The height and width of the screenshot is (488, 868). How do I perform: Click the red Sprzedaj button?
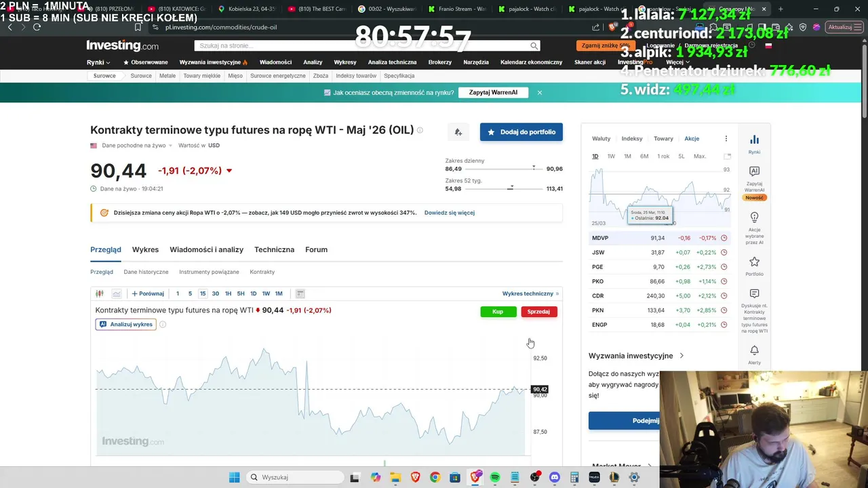click(538, 312)
